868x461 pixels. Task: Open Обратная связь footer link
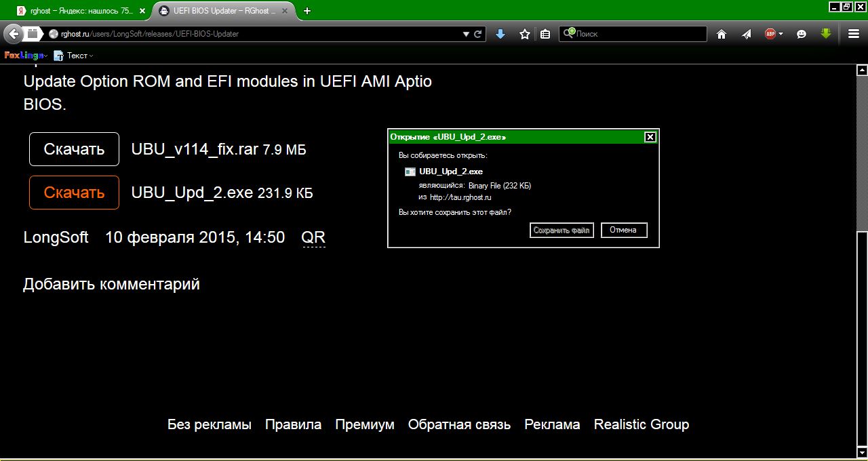tap(459, 424)
